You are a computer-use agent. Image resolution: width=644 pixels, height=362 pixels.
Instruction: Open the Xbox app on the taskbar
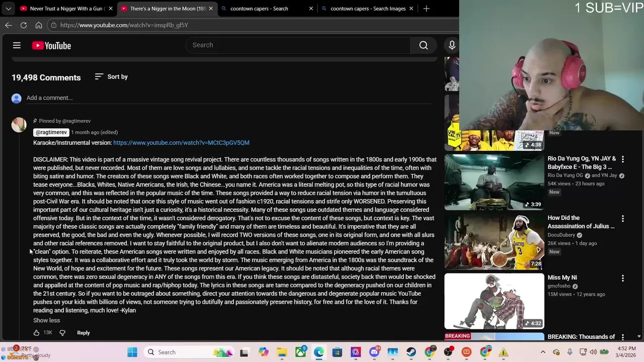click(x=300, y=352)
